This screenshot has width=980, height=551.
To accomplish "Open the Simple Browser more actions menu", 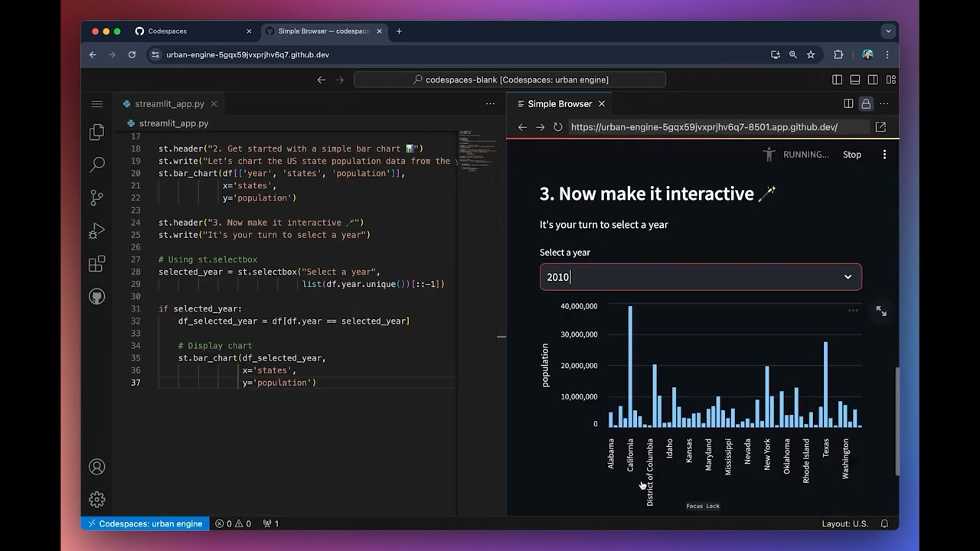I will [x=884, y=103].
